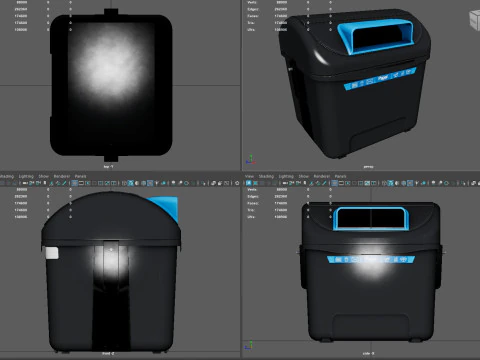The width and height of the screenshot is (480, 360).
Task: Enable Wireframe display in front panel toolbar
Action: click(x=124, y=183)
